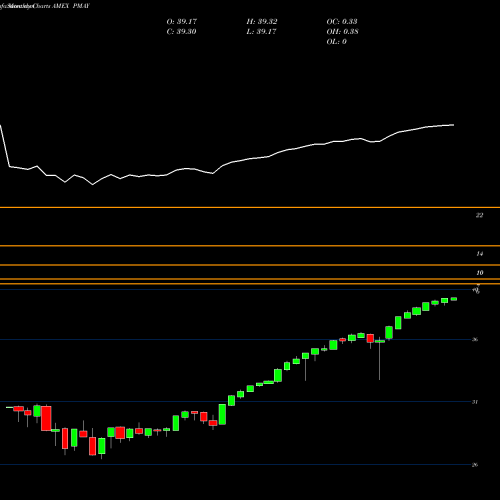Click the price axis label 31

[475, 402]
